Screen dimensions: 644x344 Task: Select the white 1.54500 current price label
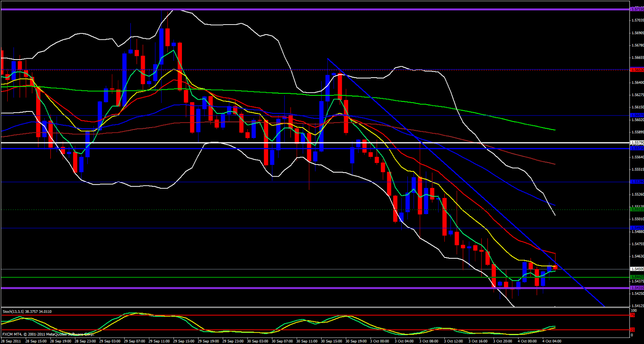click(x=637, y=269)
